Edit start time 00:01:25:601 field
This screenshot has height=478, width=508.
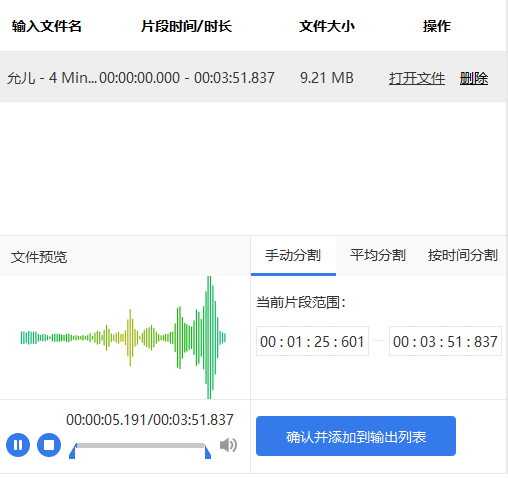pos(312,341)
